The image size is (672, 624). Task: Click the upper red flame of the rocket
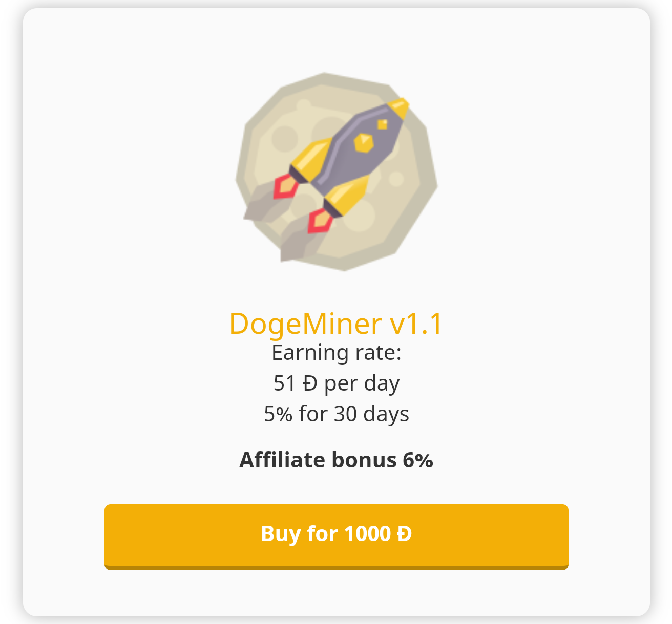285,186
